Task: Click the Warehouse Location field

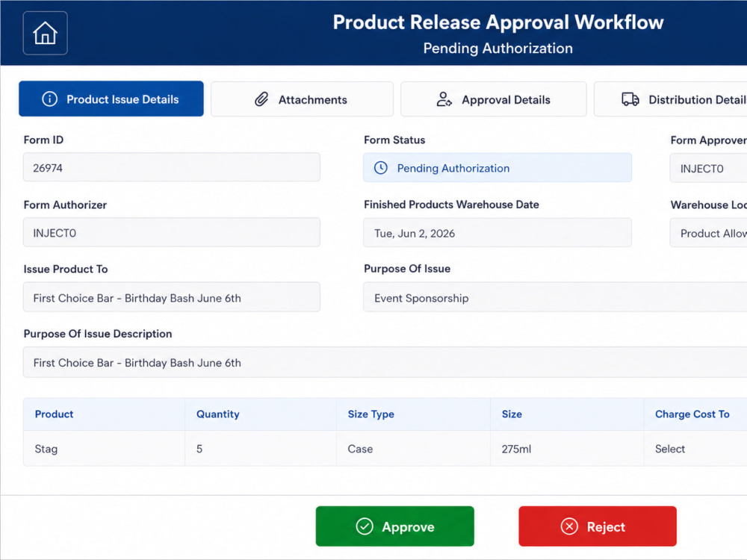Action: pos(708,233)
